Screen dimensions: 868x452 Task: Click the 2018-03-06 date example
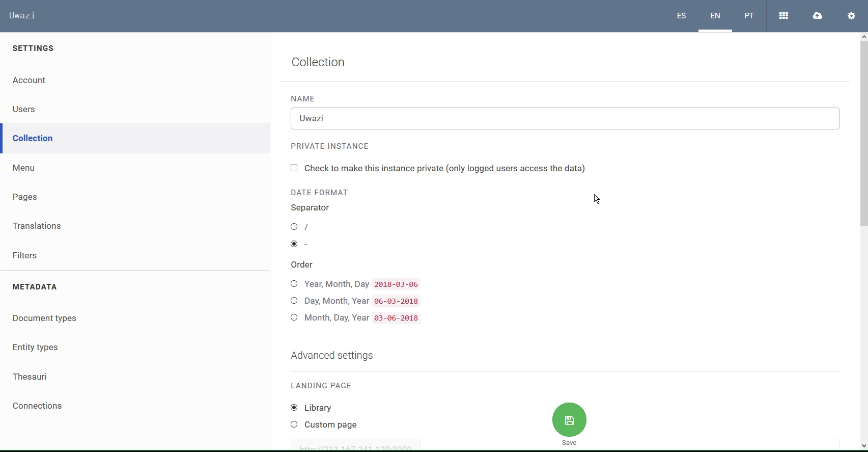click(396, 284)
